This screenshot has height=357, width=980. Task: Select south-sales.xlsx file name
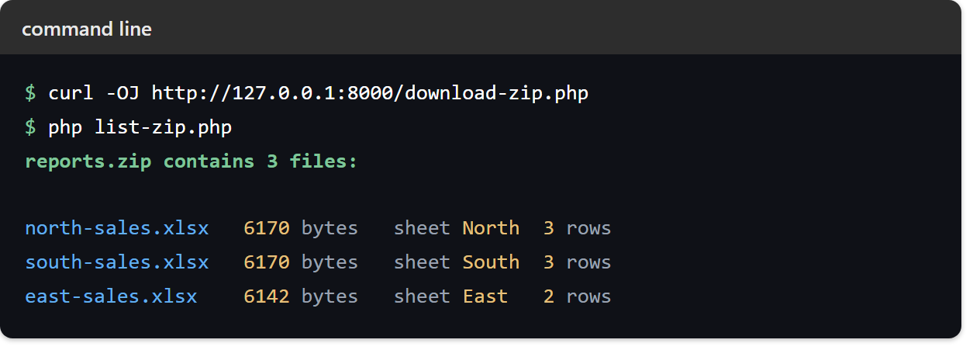coord(117,262)
